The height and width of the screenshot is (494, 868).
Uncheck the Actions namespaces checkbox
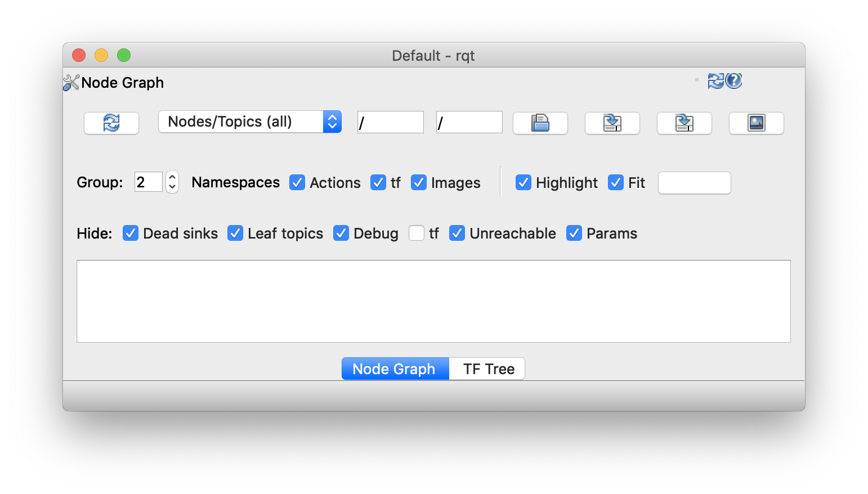point(297,182)
